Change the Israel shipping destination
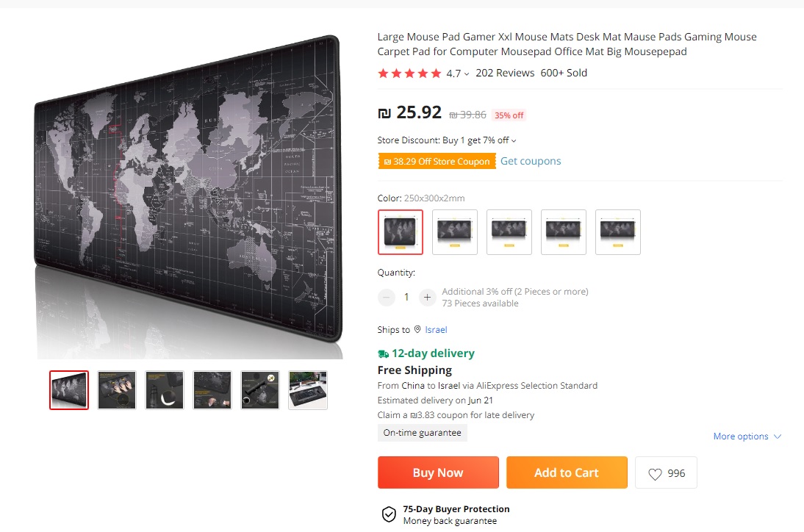 pyautogui.click(x=436, y=329)
